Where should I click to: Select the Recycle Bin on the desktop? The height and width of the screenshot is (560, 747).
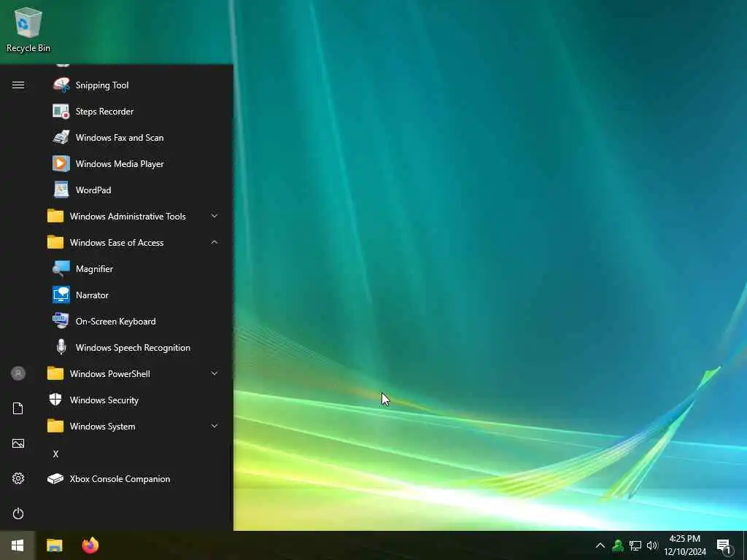point(28,29)
